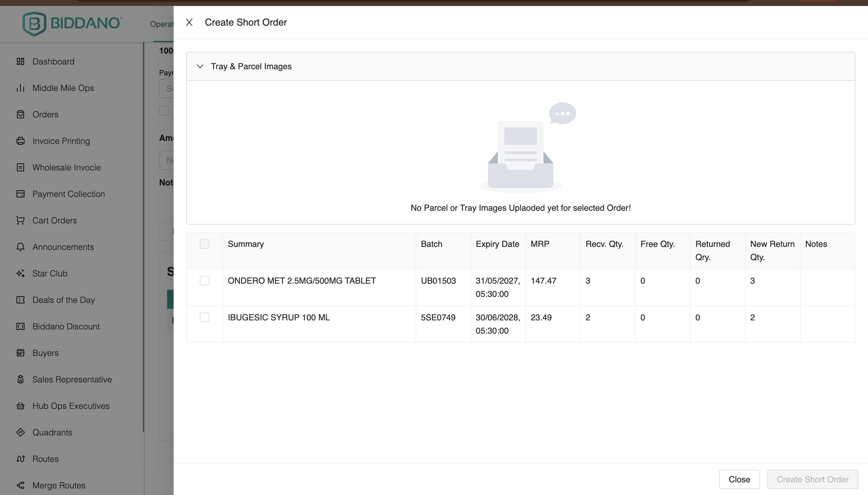
Task: Click the Payment Collection card icon
Action: click(x=20, y=194)
